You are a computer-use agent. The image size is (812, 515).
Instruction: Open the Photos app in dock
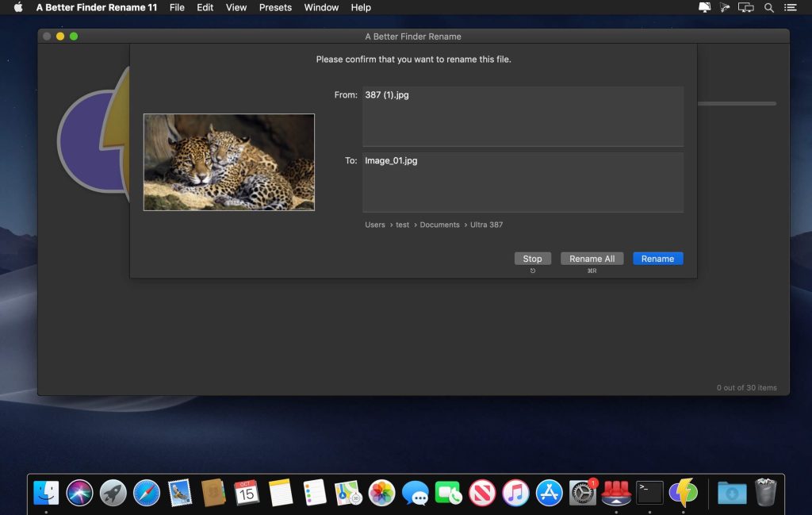point(381,493)
